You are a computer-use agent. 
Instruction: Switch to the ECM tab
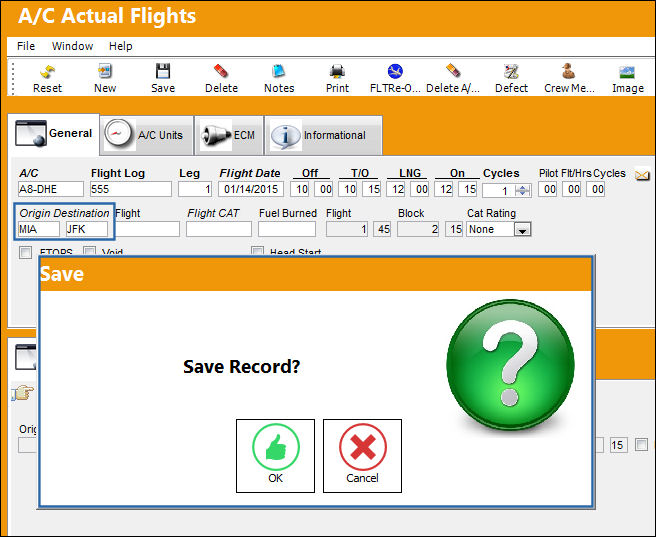click(x=229, y=136)
